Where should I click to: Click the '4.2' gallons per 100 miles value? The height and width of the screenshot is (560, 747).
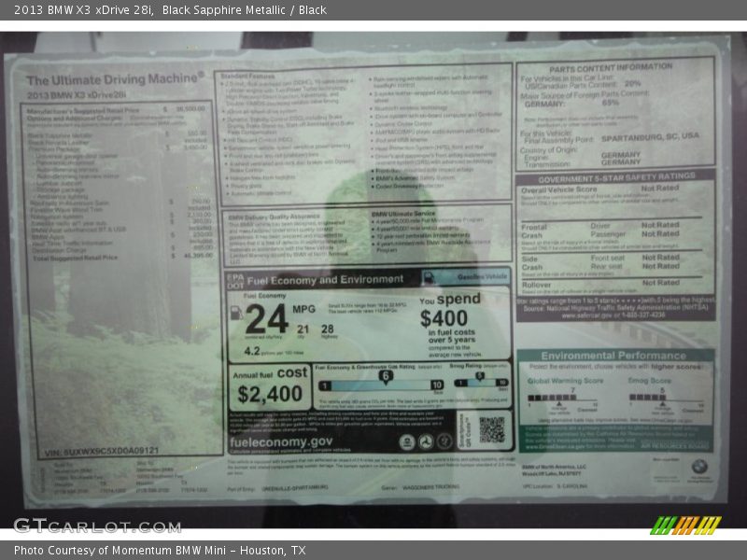tap(251, 351)
